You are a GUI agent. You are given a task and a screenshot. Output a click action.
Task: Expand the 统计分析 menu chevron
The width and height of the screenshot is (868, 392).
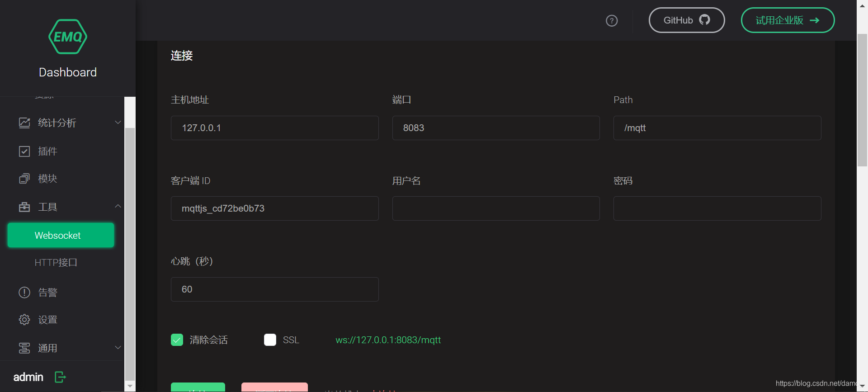click(x=118, y=122)
